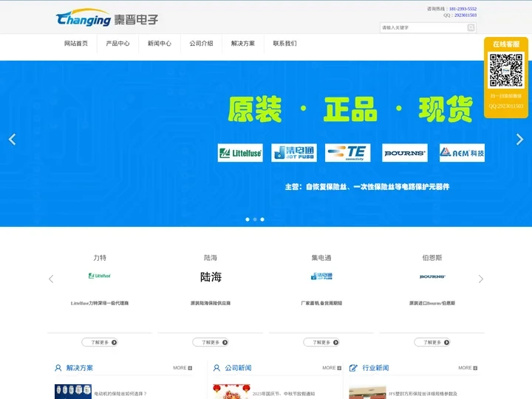Go to the previous banner slide
The image size is (532, 399).
tap(13, 139)
